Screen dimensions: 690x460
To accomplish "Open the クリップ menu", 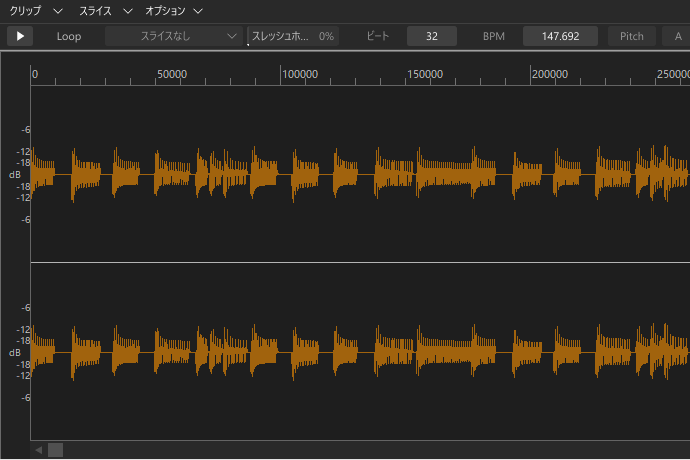I will [x=26, y=10].
